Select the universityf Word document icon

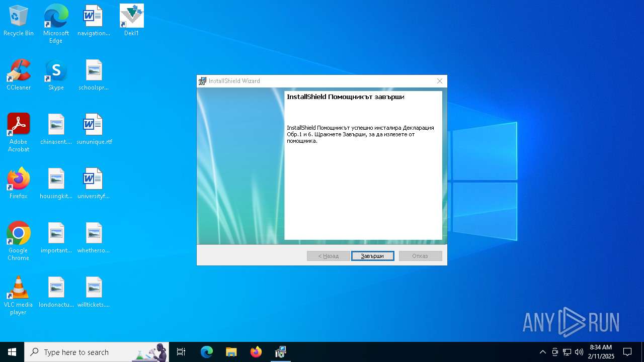94,184
